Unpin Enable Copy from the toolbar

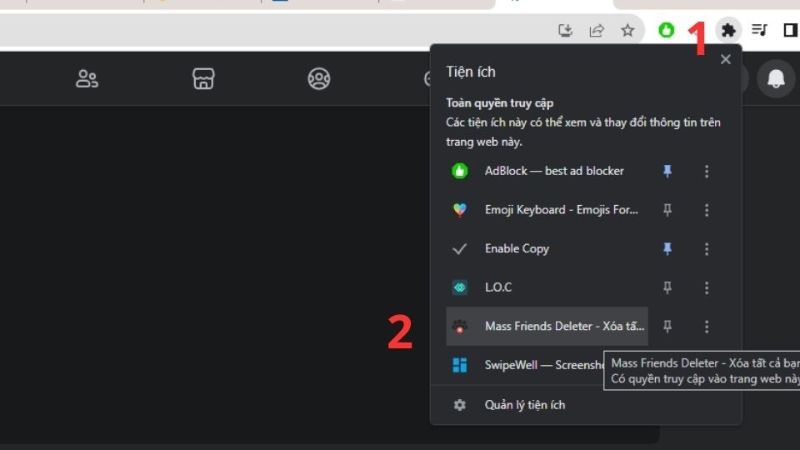[x=667, y=248]
